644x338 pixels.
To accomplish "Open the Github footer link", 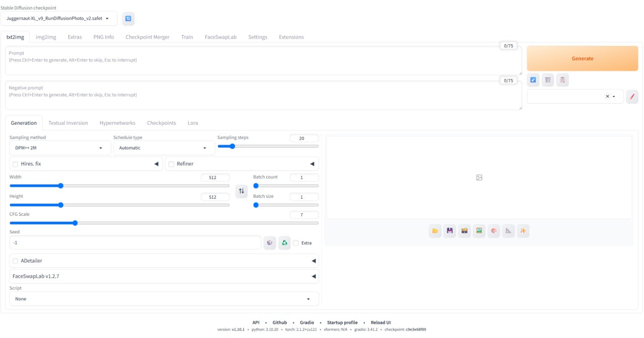I will pyautogui.click(x=280, y=322).
